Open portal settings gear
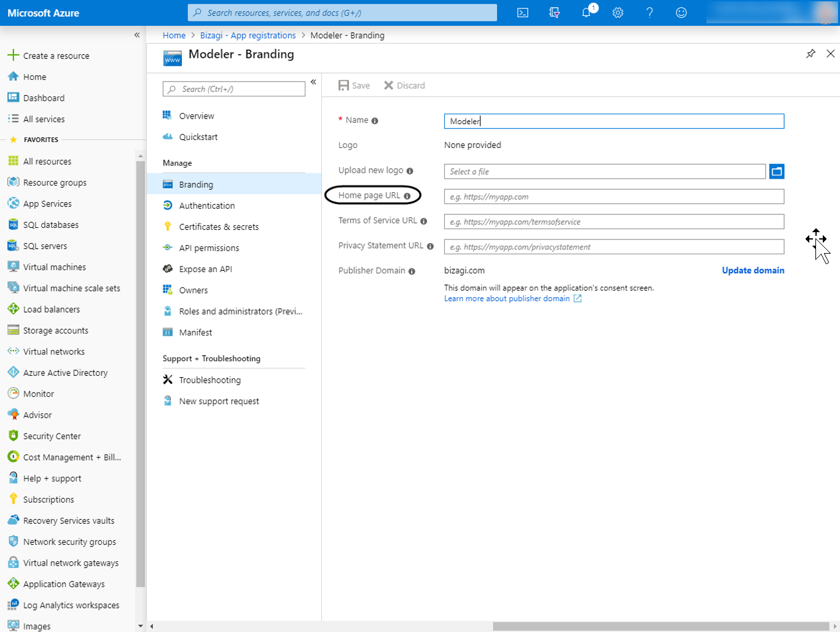The image size is (840, 632). pyautogui.click(x=618, y=12)
